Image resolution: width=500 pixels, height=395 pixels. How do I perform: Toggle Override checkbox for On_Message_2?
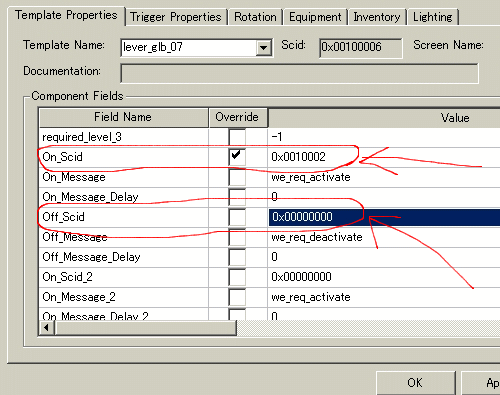237,297
